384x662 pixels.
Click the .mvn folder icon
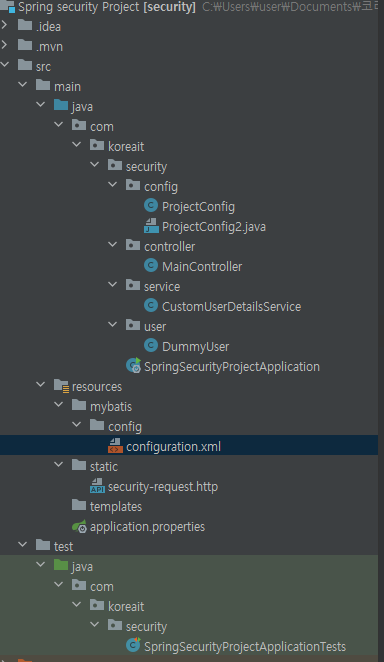point(25,45)
